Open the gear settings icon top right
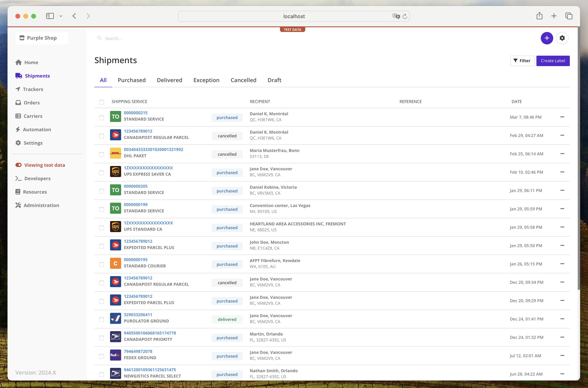 [562, 38]
